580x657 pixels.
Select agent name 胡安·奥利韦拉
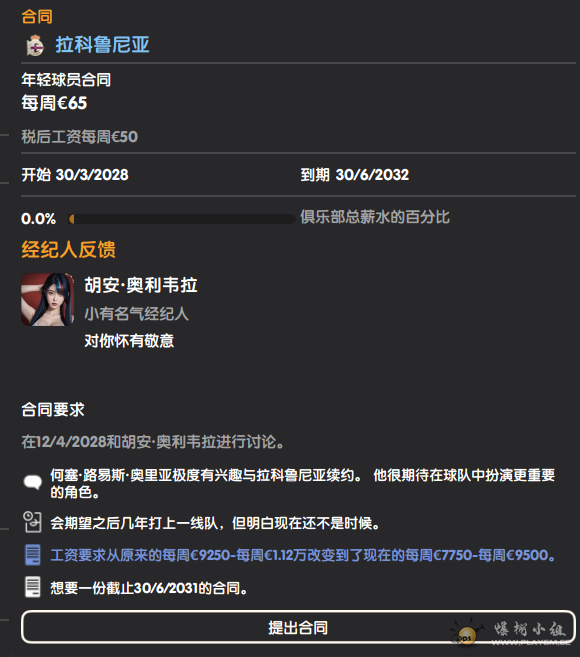(x=141, y=285)
